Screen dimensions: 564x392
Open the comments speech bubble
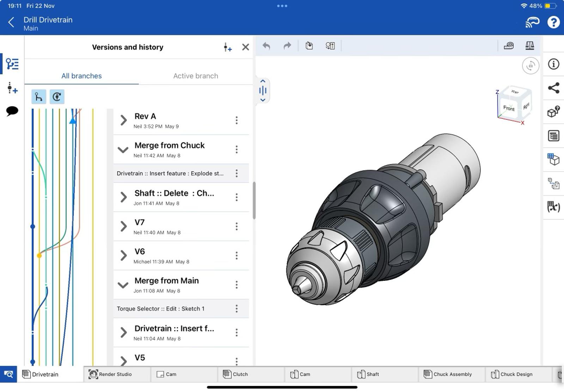12,111
